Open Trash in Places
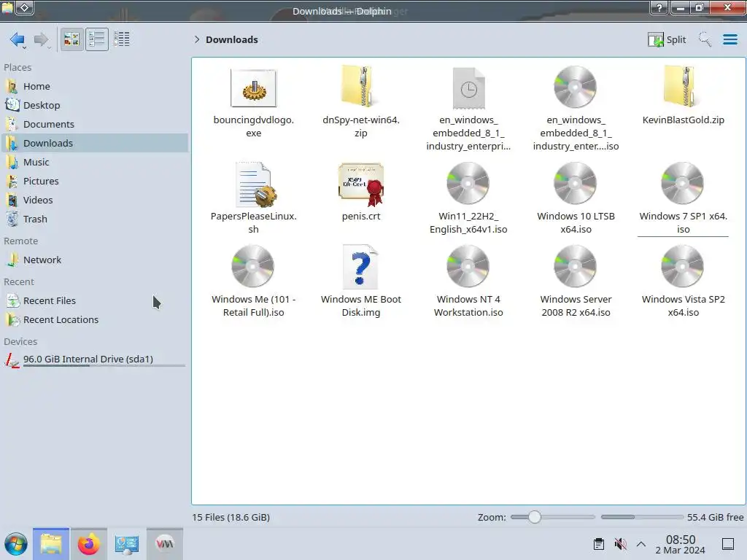Image resolution: width=747 pixels, height=560 pixels. pos(94,219)
